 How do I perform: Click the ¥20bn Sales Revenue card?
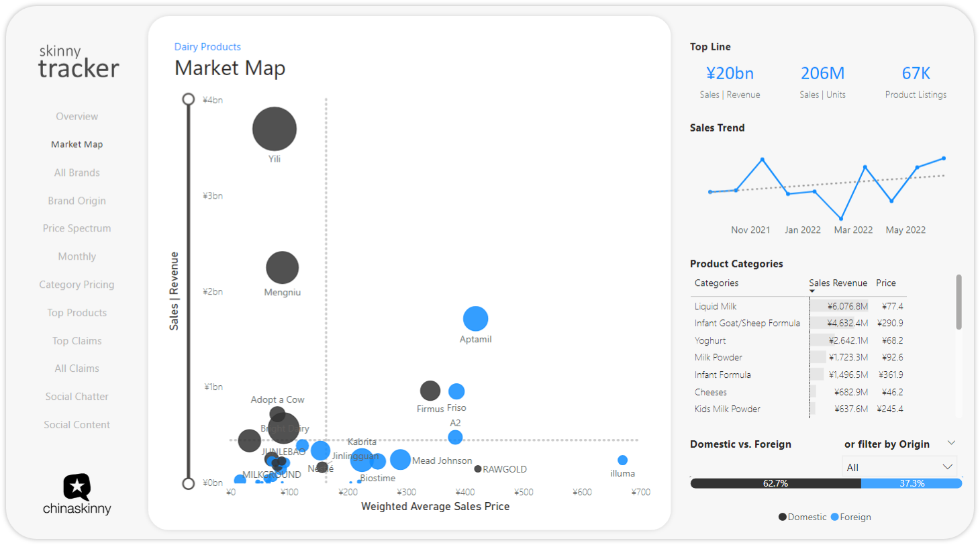pyautogui.click(x=730, y=82)
